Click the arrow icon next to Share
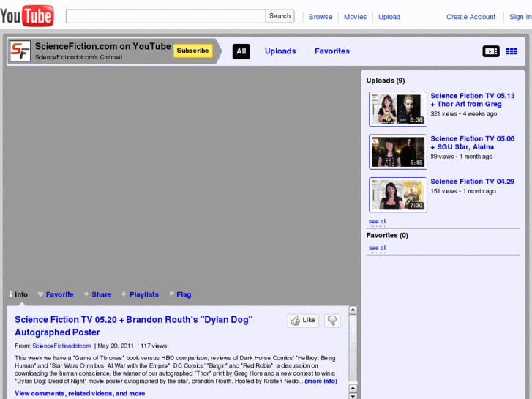 [x=86, y=294]
